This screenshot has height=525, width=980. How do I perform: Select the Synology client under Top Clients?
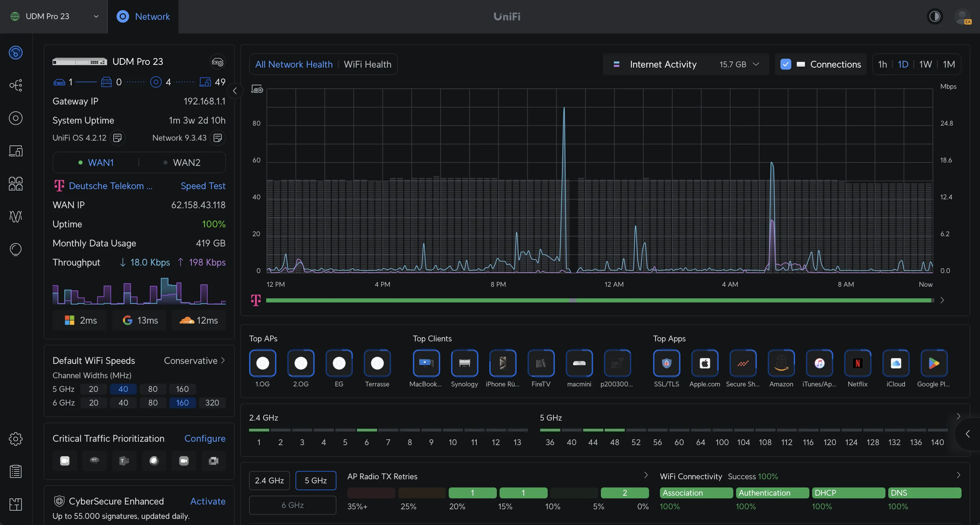464,363
